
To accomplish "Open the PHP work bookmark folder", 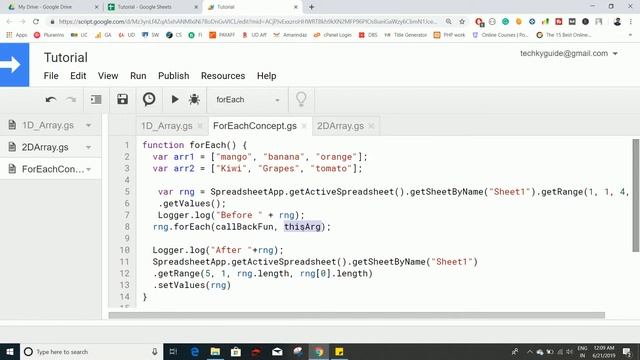I will [x=449, y=35].
